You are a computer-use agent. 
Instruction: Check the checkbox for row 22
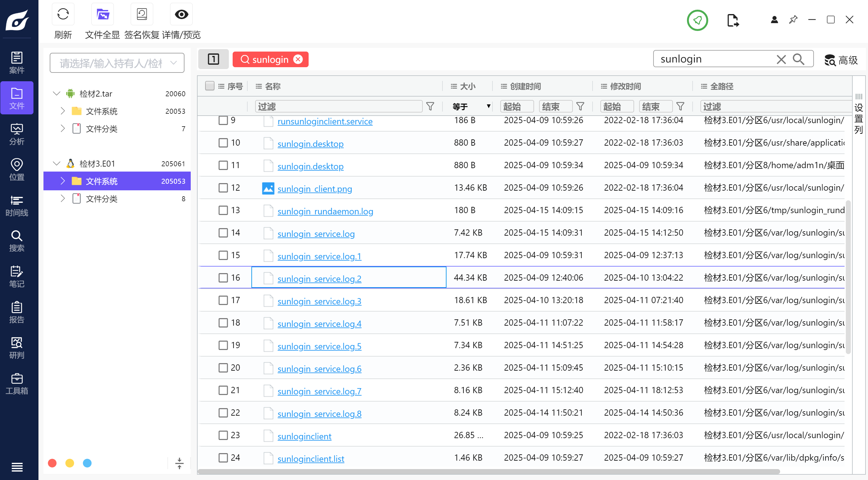[x=223, y=412]
